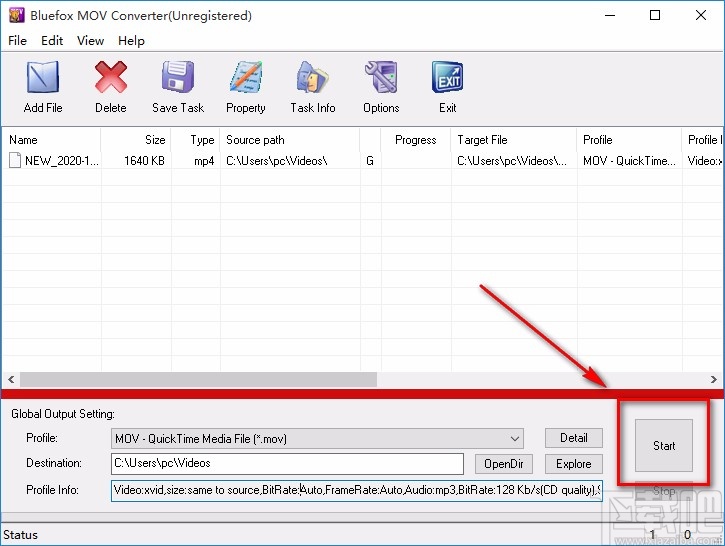Open the Help menu
The image size is (725, 546).
pos(131,41)
